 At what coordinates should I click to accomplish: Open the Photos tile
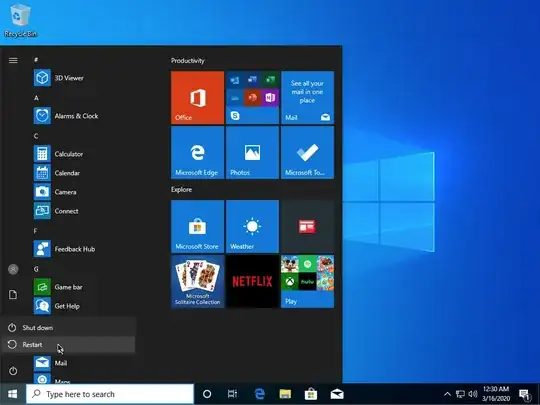[x=252, y=152]
